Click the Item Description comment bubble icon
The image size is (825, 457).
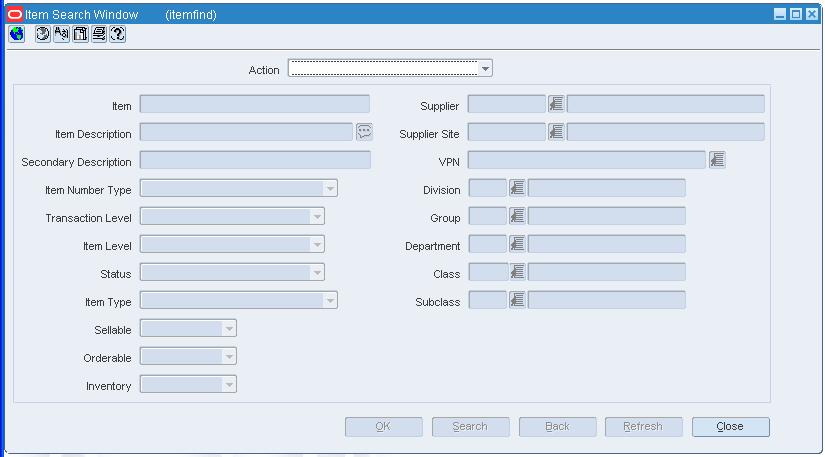click(x=364, y=131)
